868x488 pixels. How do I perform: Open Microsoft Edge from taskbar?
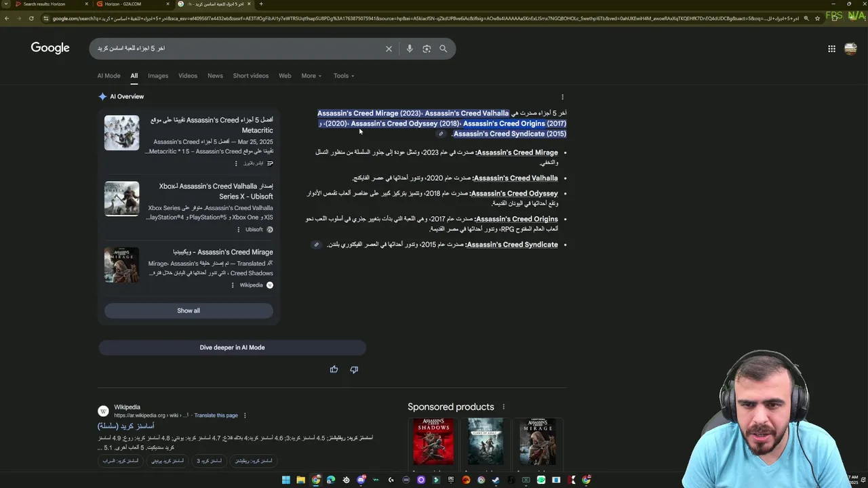tap(331, 480)
